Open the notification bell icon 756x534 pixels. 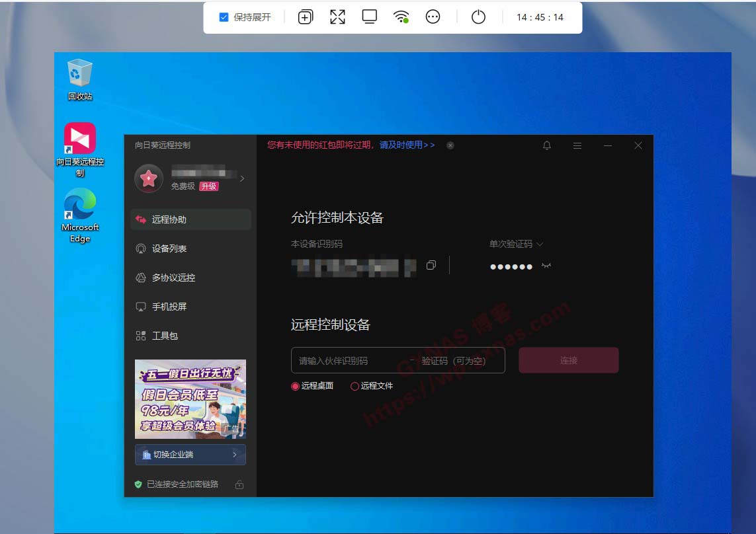coord(547,145)
